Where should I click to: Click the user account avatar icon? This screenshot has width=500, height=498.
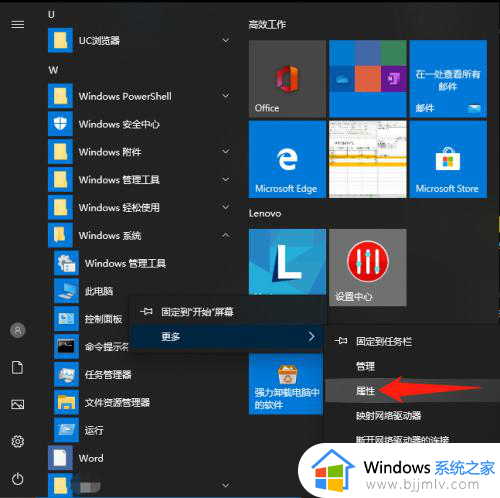click(x=18, y=330)
